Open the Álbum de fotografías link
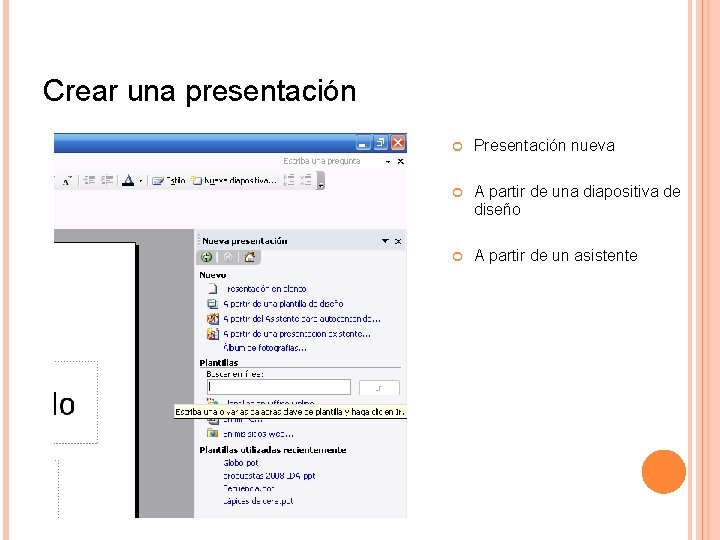 [x=265, y=348]
